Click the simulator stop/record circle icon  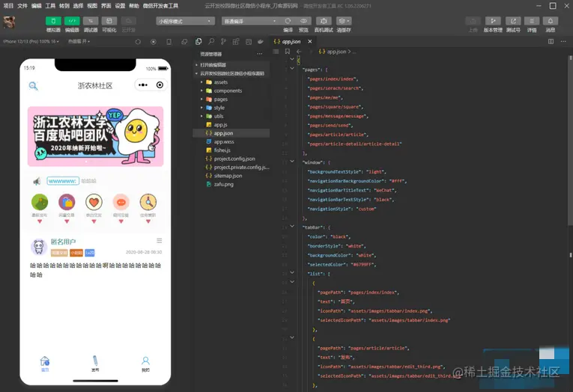(154, 42)
